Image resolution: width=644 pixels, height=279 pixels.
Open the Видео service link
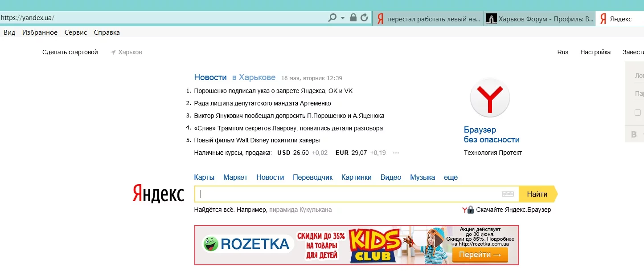click(x=391, y=177)
